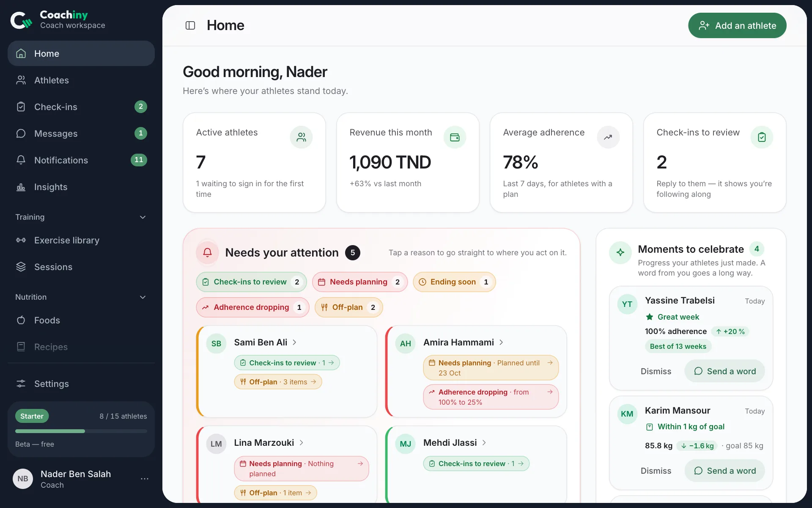812x508 pixels.
Task: Open Check-ins in sidebar
Action: pyautogui.click(x=81, y=107)
